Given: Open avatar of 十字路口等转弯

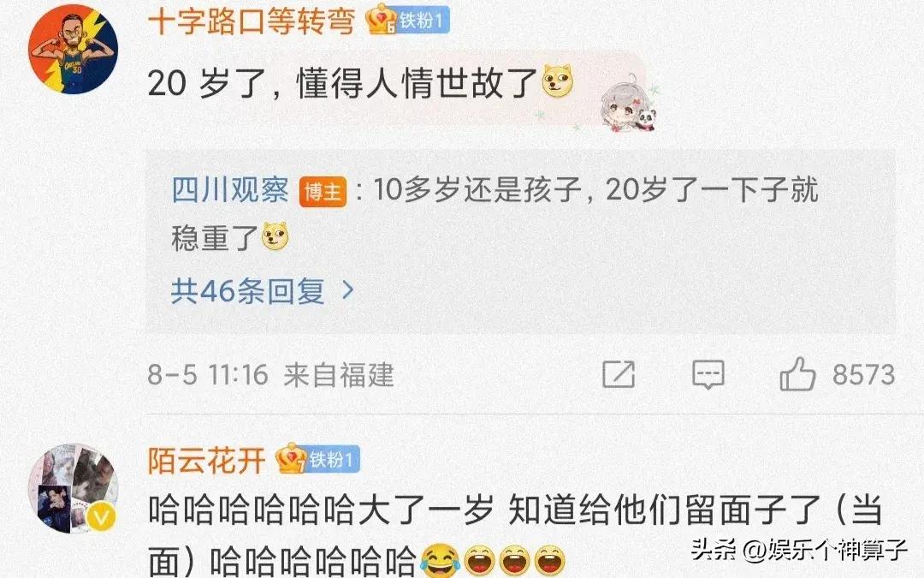Looking at the screenshot, I should (73, 50).
